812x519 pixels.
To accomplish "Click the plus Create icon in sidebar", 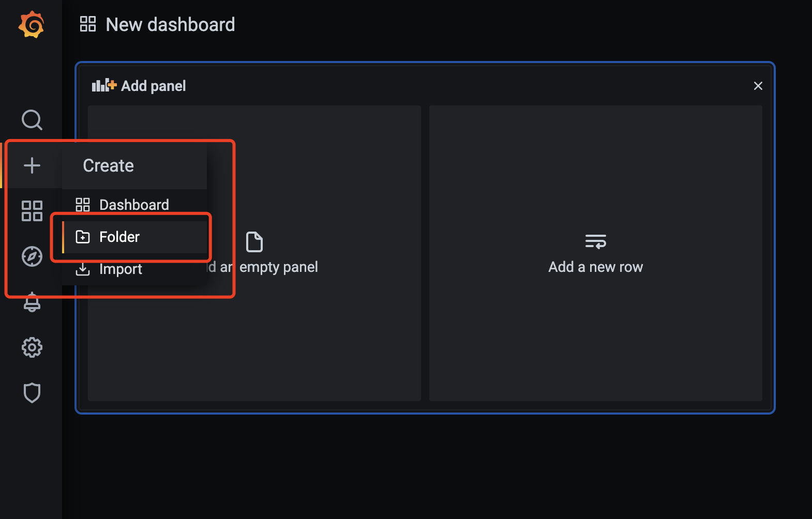I will click(x=32, y=165).
